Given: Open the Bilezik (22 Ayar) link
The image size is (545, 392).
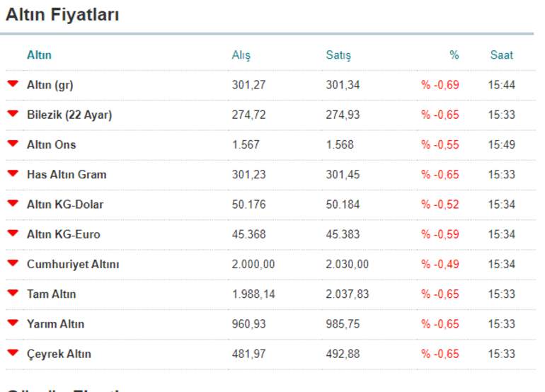Looking at the screenshot, I should pyautogui.click(x=69, y=115).
